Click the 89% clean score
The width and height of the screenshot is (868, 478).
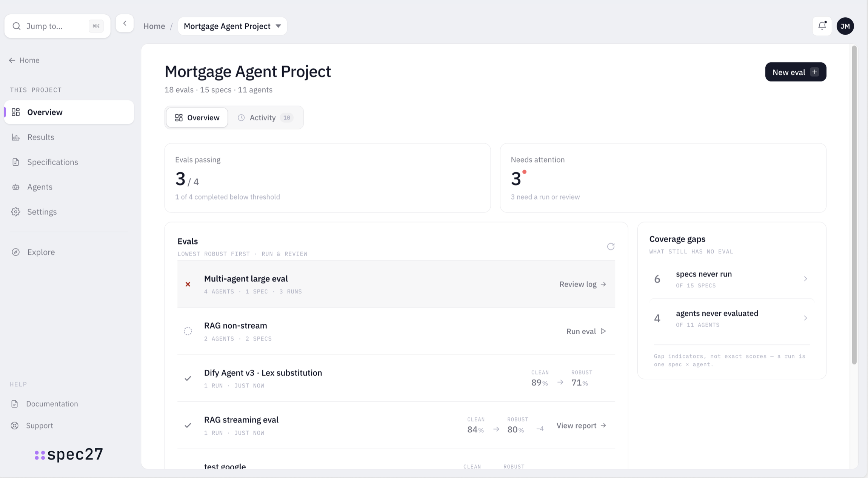tap(540, 383)
